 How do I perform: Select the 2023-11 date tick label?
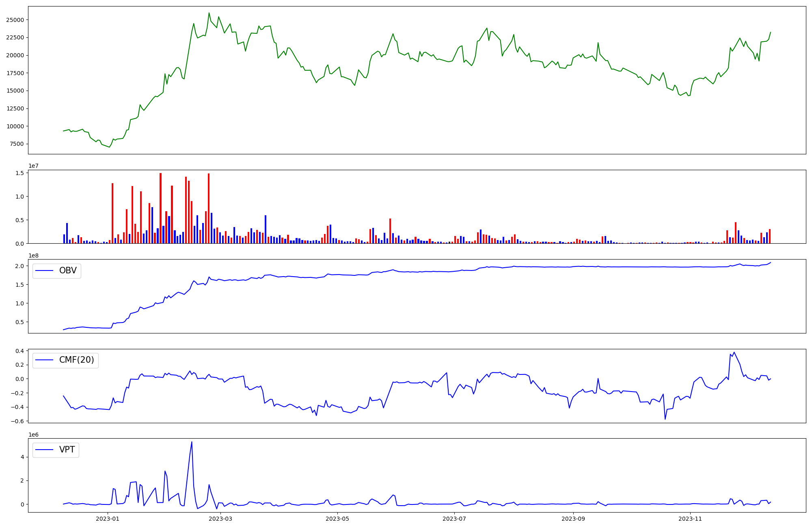point(690,519)
